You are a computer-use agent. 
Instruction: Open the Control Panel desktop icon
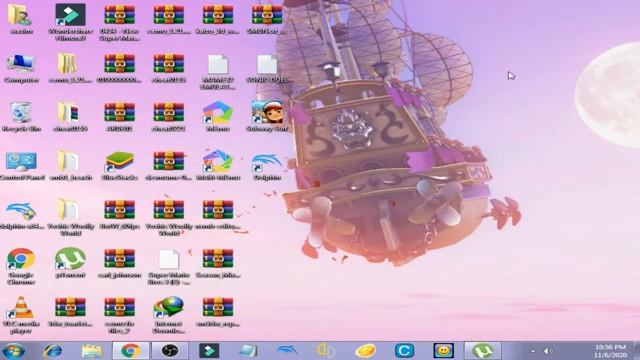[x=21, y=166]
